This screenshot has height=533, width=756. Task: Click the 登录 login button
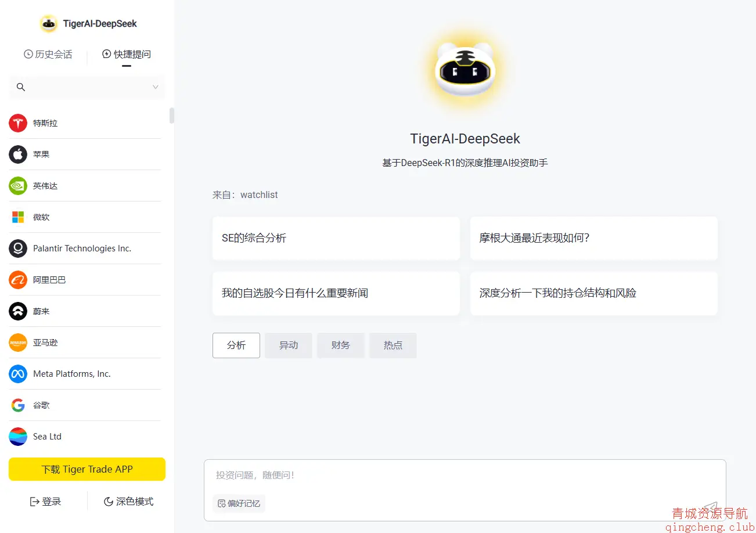(45, 502)
